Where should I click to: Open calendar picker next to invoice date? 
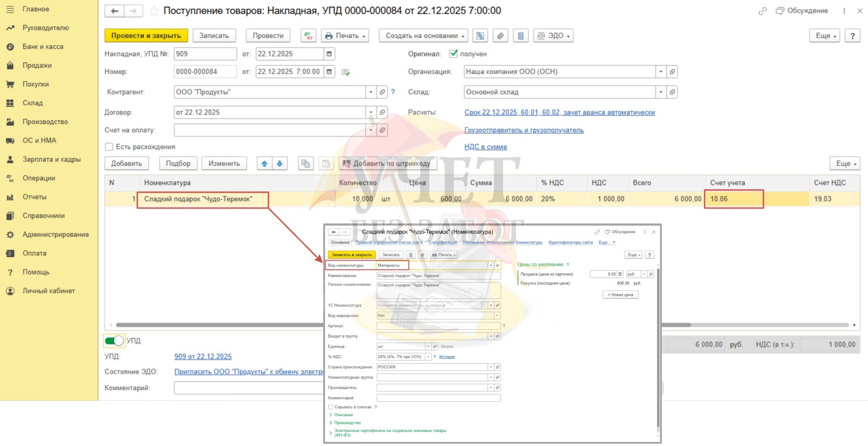pyautogui.click(x=329, y=54)
